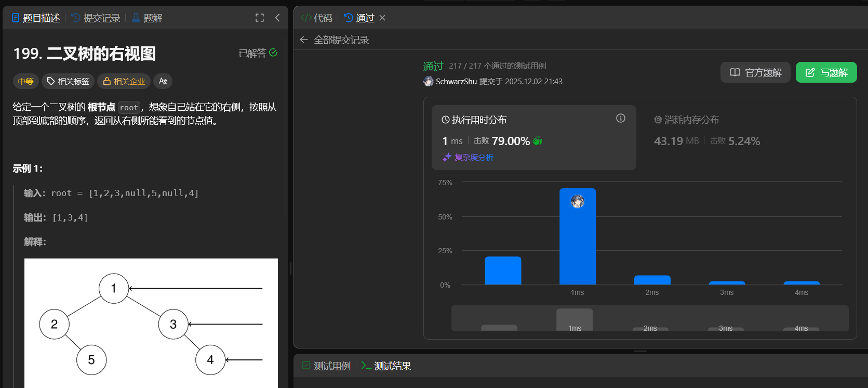The image size is (868, 388).
Task: Click the 1ms range selector handle
Action: (575, 319)
